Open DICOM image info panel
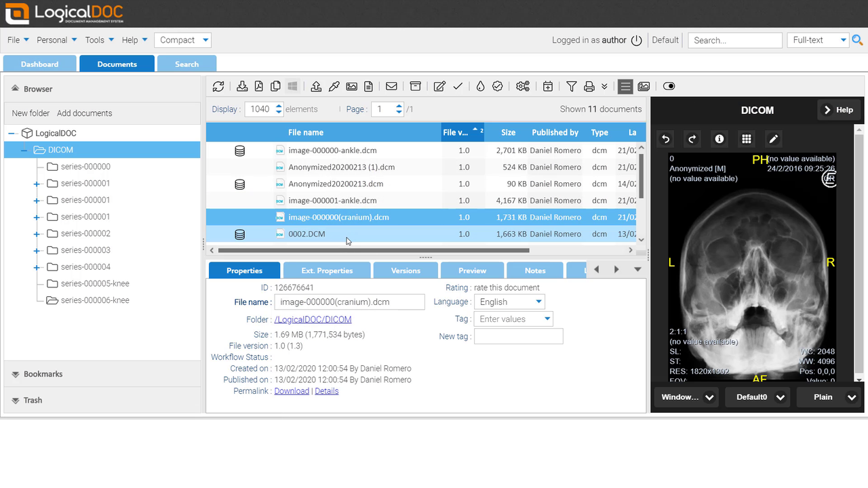Image resolution: width=868 pixels, height=488 pixels. coord(719,139)
